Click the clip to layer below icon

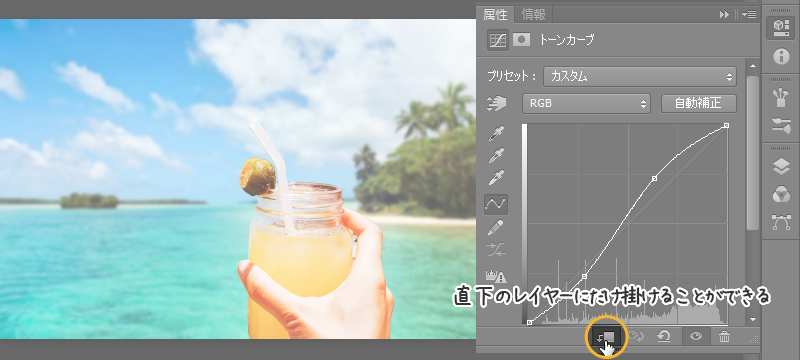click(x=605, y=337)
